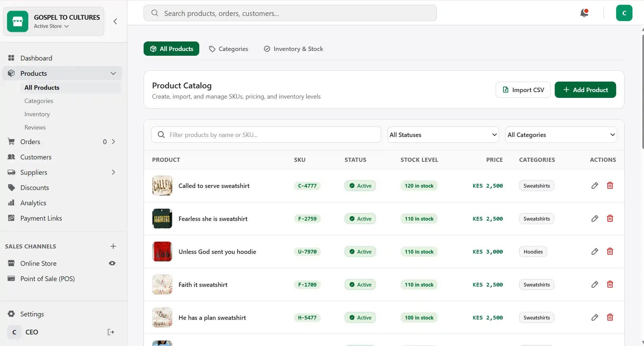Delete Faith it sweatshirt trash icon
Image resolution: width=644 pixels, height=346 pixels.
(610, 284)
